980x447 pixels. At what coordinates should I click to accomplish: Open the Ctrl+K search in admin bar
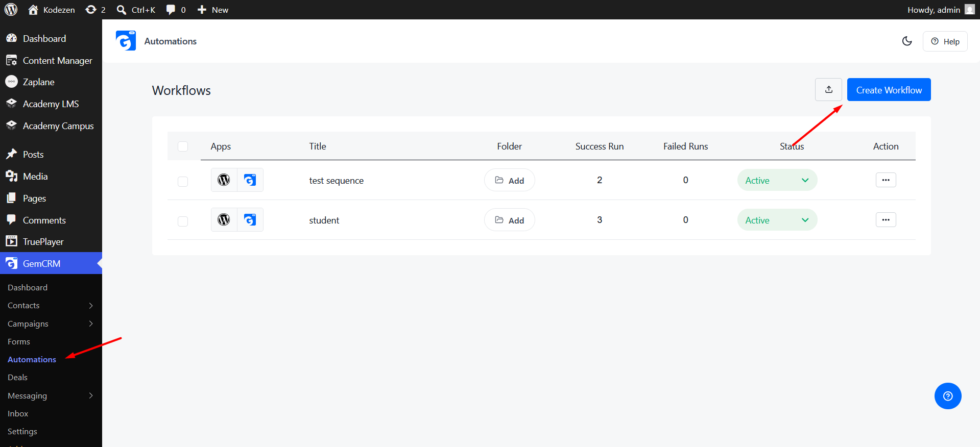click(136, 10)
